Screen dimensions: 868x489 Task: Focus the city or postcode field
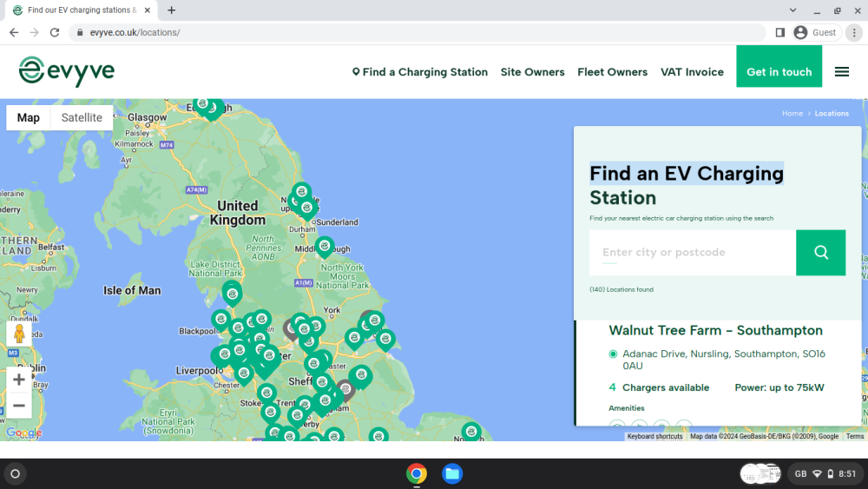point(693,253)
